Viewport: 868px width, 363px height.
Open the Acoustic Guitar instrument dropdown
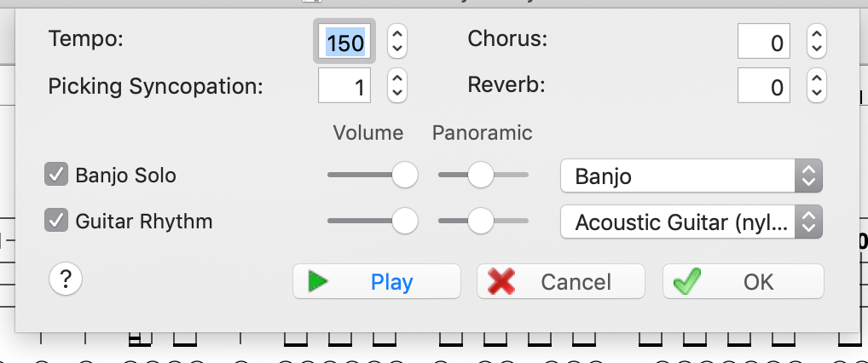(x=692, y=222)
